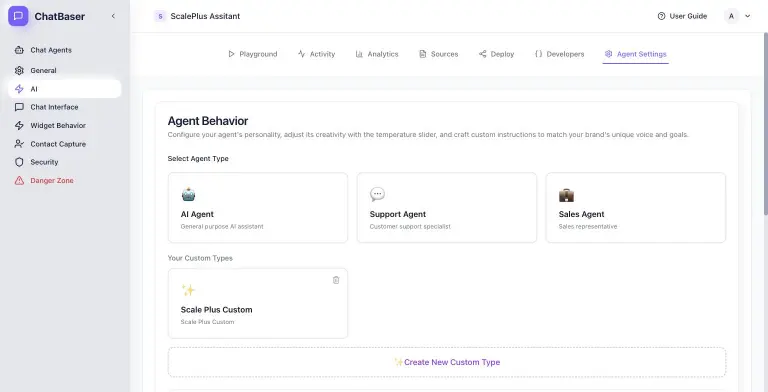Open the User Guide link
Viewport: 768px width, 392px height.
click(x=682, y=16)
